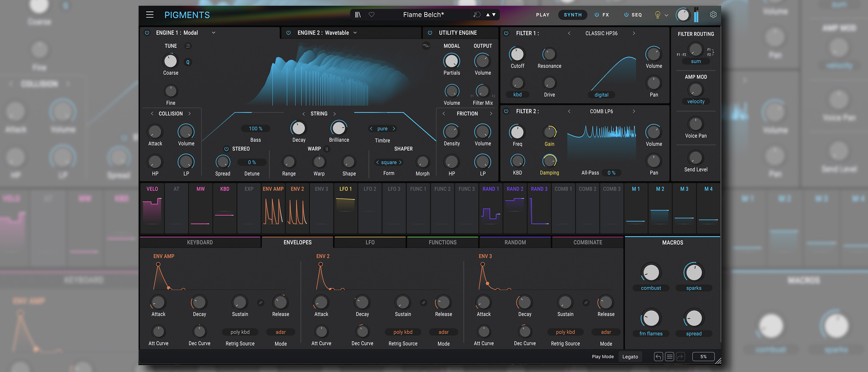This screenshot has width=868, height=372.
Task: Toggle ENV 2 sustain-release link icon
Action: click(423, 303)
